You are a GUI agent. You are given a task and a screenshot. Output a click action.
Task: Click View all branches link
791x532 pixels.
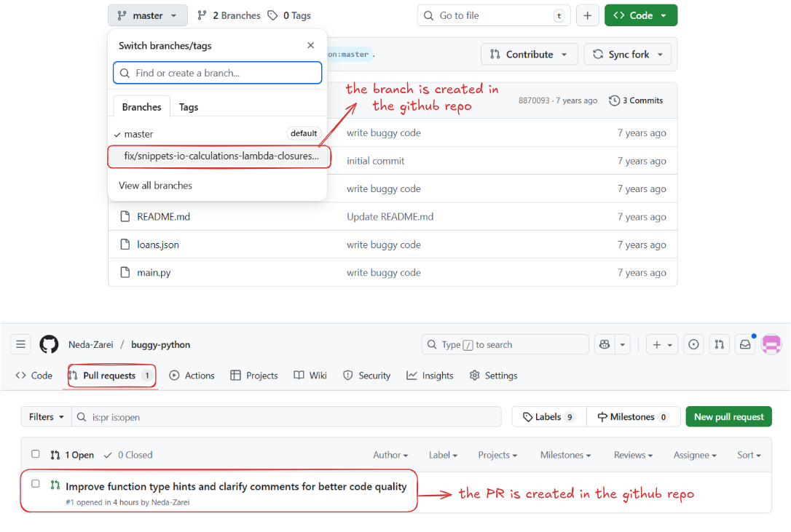point(155,186)
